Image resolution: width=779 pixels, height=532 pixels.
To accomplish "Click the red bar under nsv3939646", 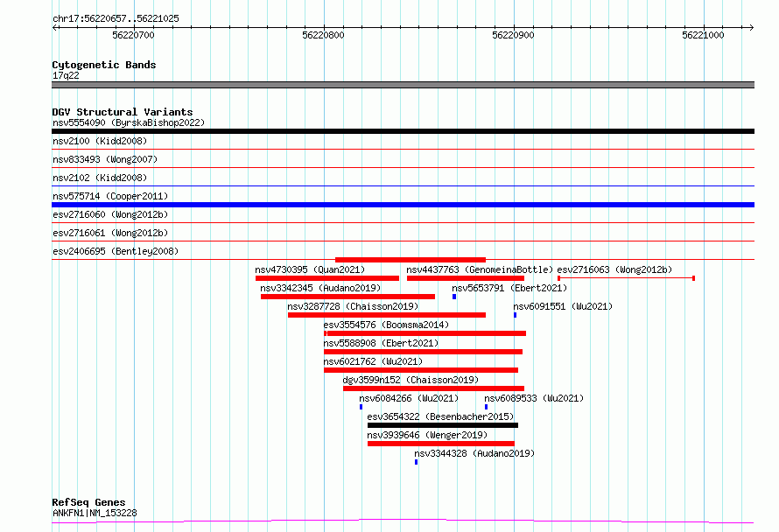I will click(441, 444).
